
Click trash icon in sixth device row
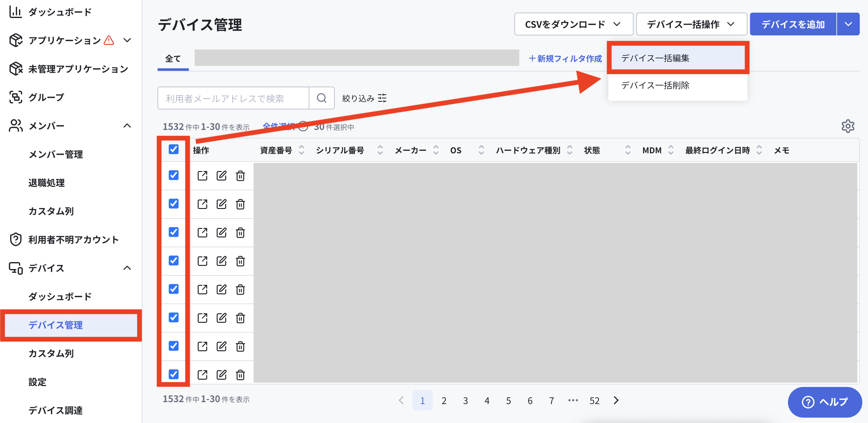tap(240, 318)
